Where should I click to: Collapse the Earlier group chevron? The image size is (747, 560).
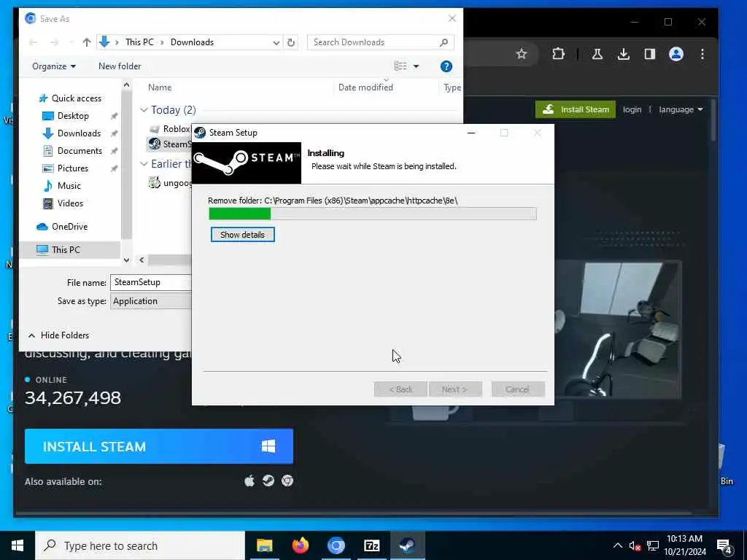[144, 164]
